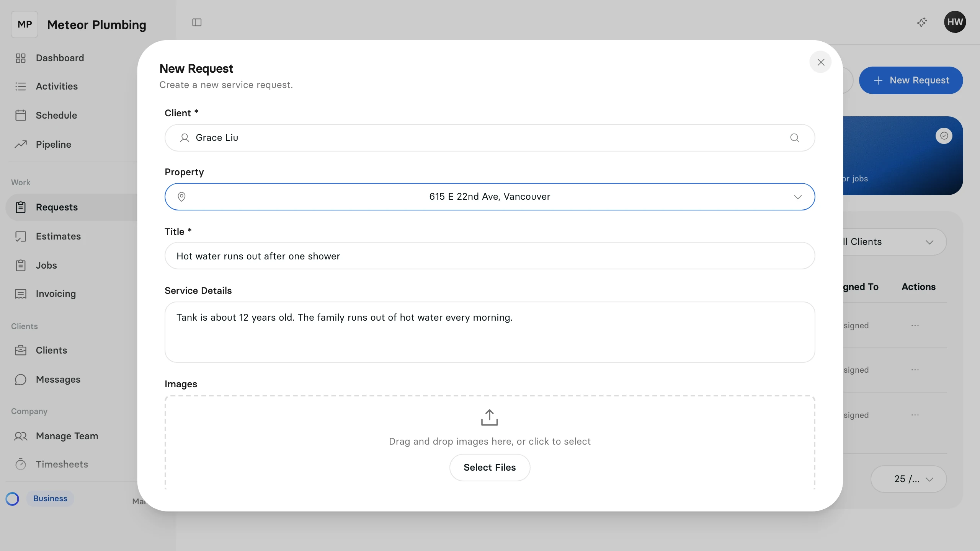Click into the Title input field
The height and width of the screenshot is (551, 980).
[x=490, y=256]
